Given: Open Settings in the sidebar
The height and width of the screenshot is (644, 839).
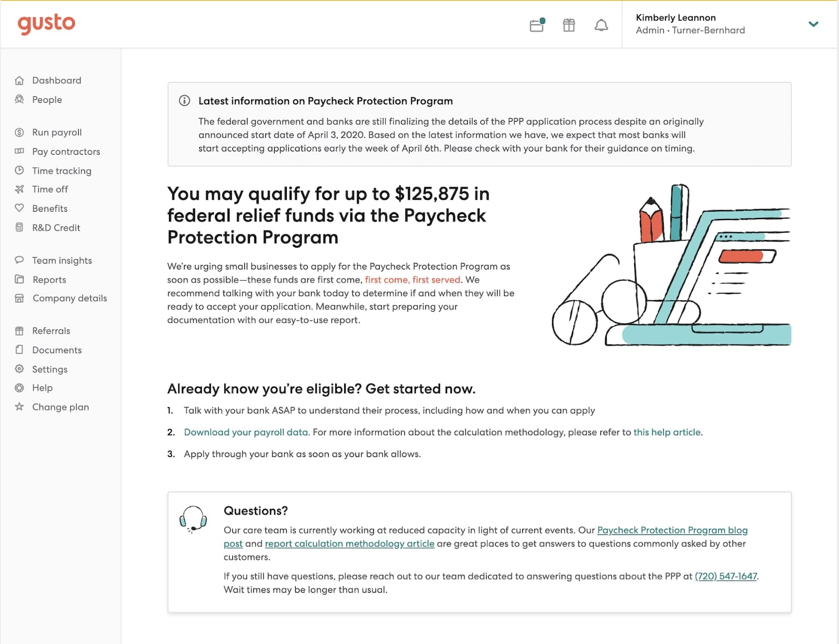Looking at the screenshot, I should [50, 369].
